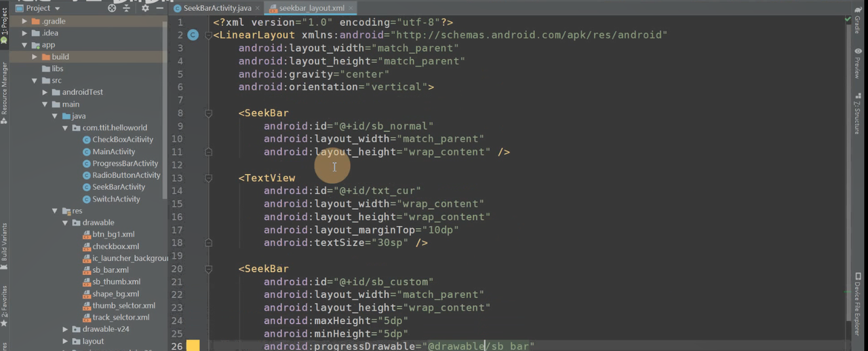Click the collapse all icon in Project panel
The height and width of the screenshot is (351, 868).
(128, 8)
